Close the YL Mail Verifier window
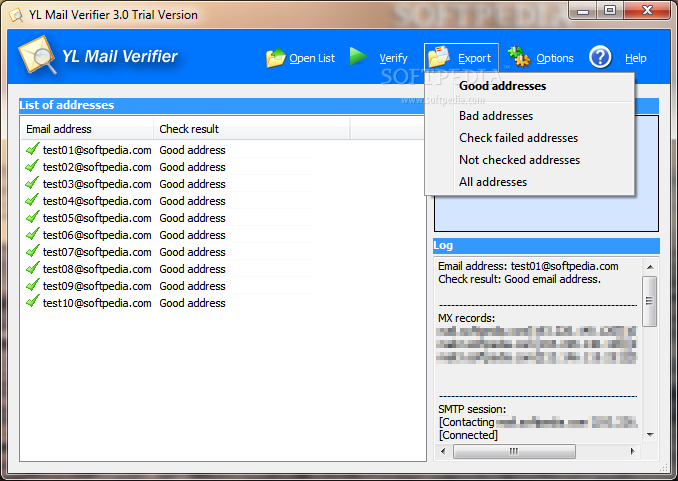Screen dimensions: 678x481 pos(647,11)
